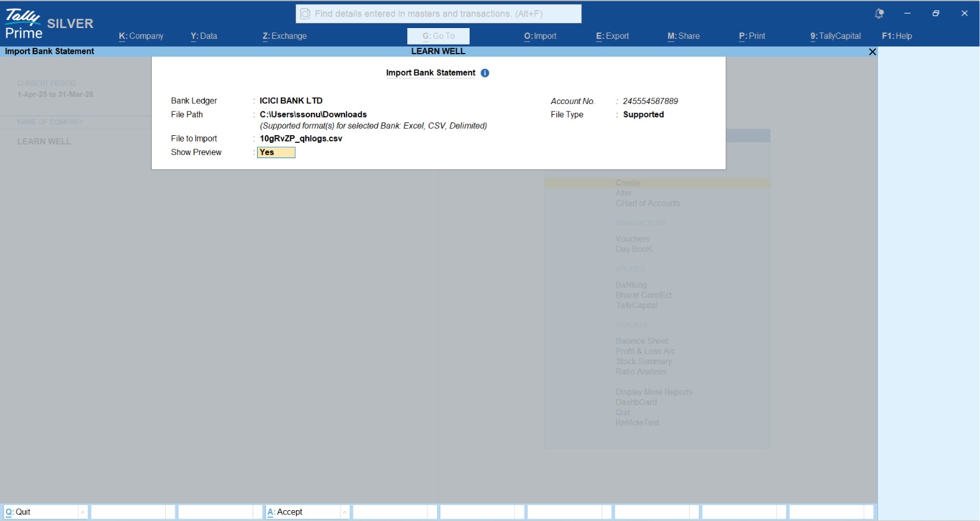
Task: Open 'Profit & Loss A/c' in the Gateway menu
Action: (645, 351)
